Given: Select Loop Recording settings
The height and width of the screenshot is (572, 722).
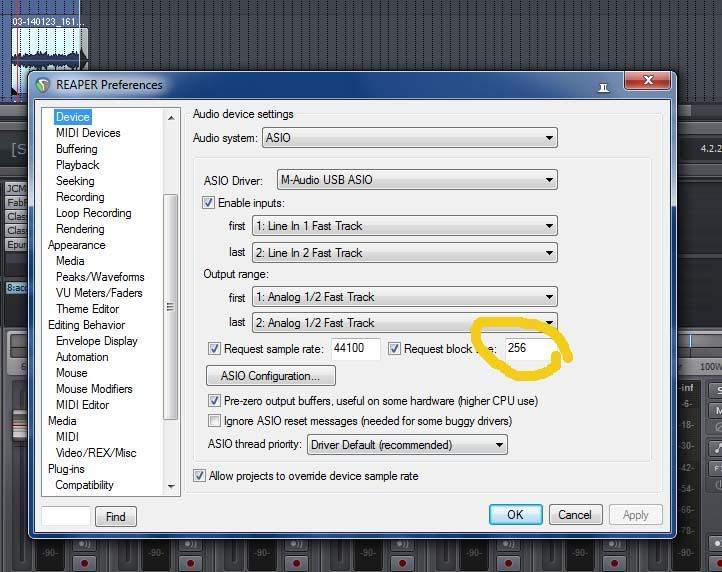Looking at the screenshot, I should (93, 213).
